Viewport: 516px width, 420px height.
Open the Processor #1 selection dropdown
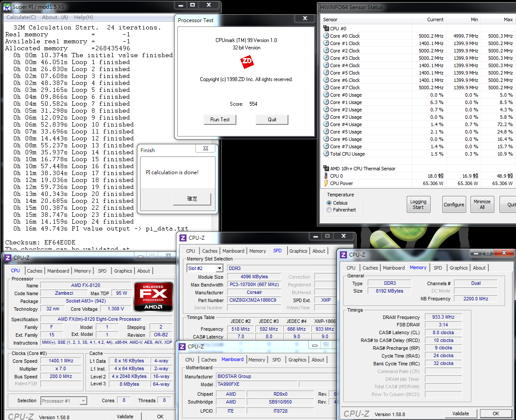(83, 401)
